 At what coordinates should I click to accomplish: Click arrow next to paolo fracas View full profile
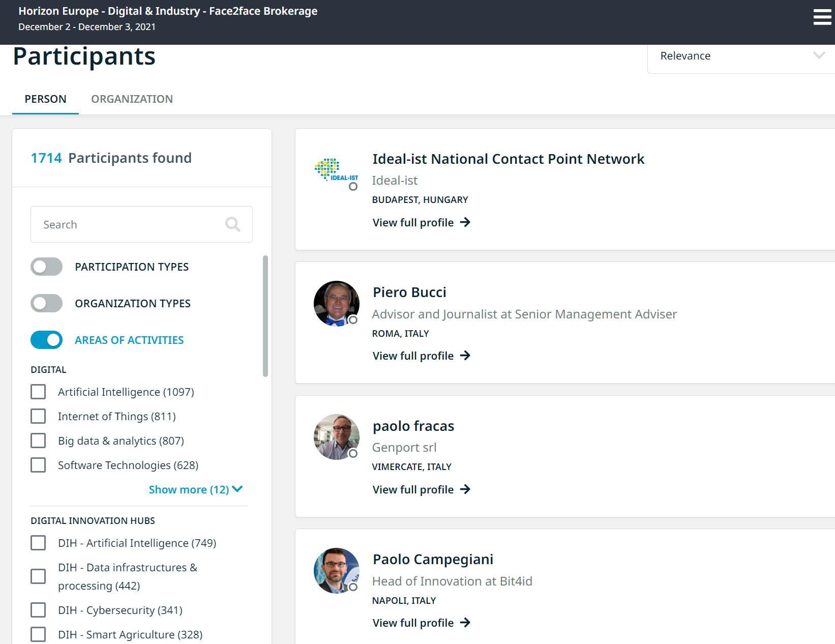click(x=465, y=489)
